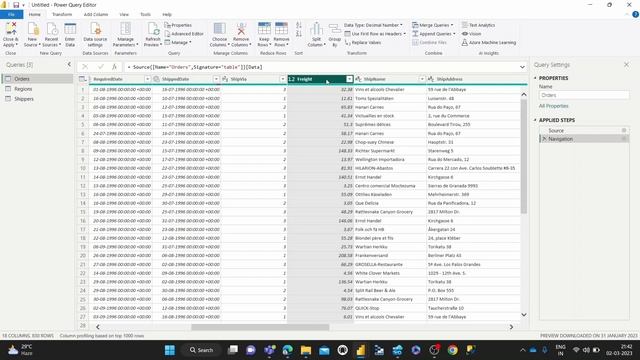
Task: Open query Properties in the ribbon
Action: [178, 25]
